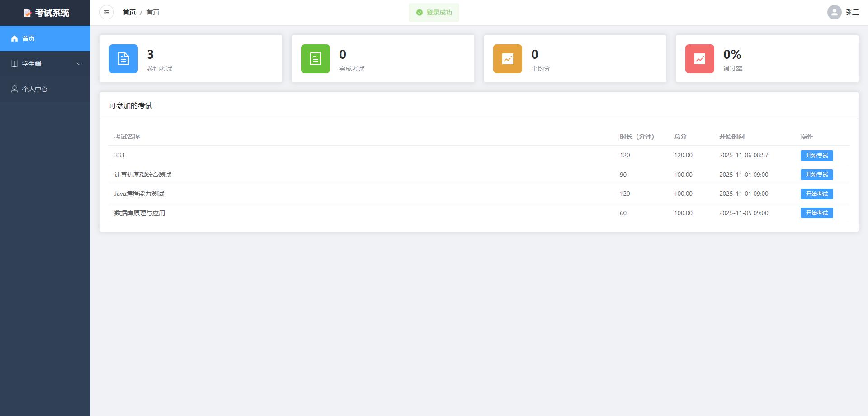Expand the 学生端 submenu chevron
The height and width of the screenshot is (416, 868).
tap(79, 64)
